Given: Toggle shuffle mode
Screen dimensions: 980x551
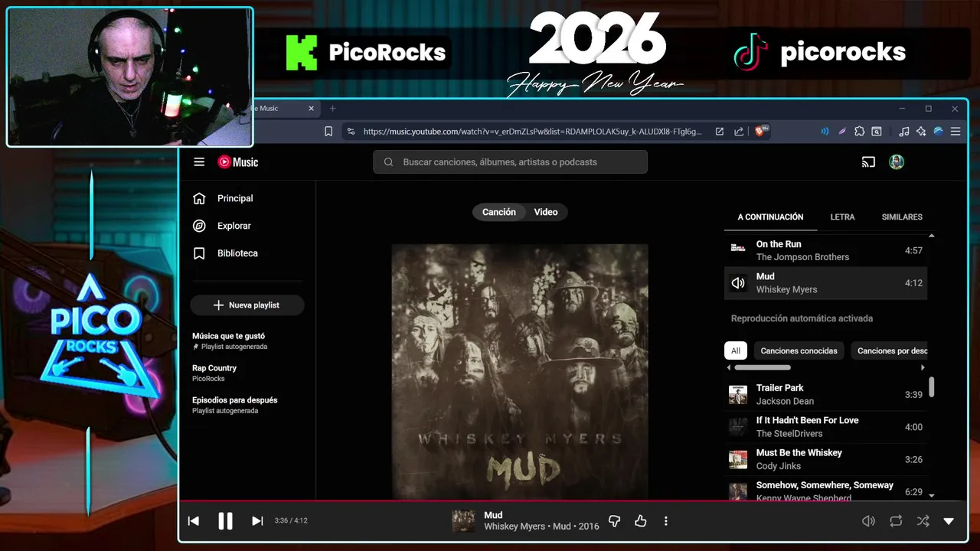Looking at the screenshot, I should [x=923, y=521].
